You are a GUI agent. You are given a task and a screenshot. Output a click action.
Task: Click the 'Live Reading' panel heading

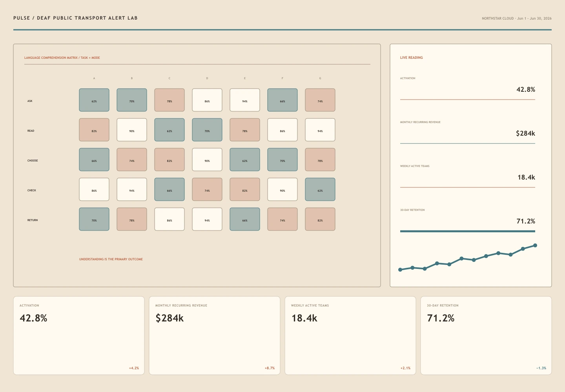point(412,58)
